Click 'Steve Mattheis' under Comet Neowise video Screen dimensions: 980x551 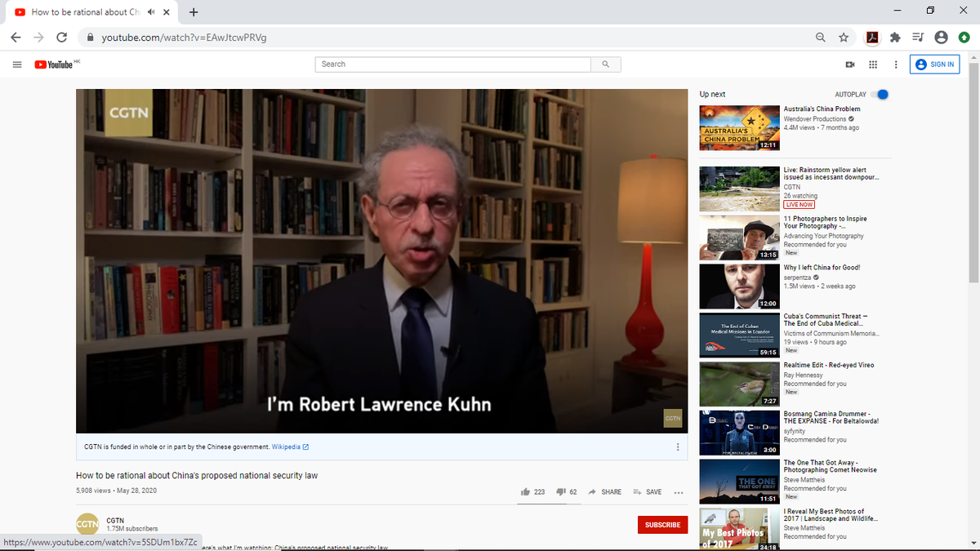804,479
